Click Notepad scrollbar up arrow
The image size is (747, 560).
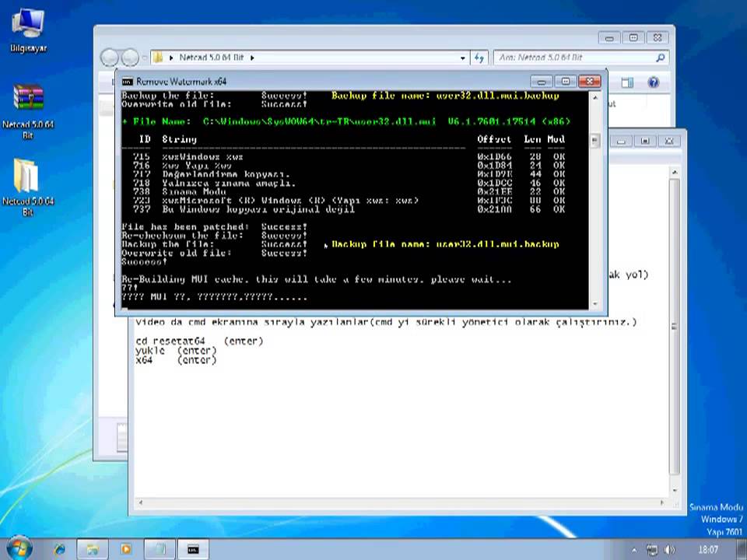(675, 172)
